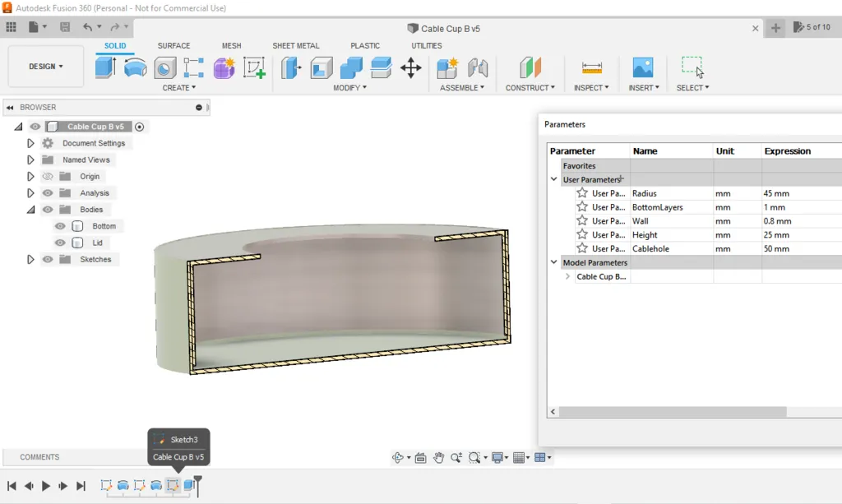Select the Offset Plane construct icon
The height and width of the screenshot is (504, 842).
tap(530, 67)
